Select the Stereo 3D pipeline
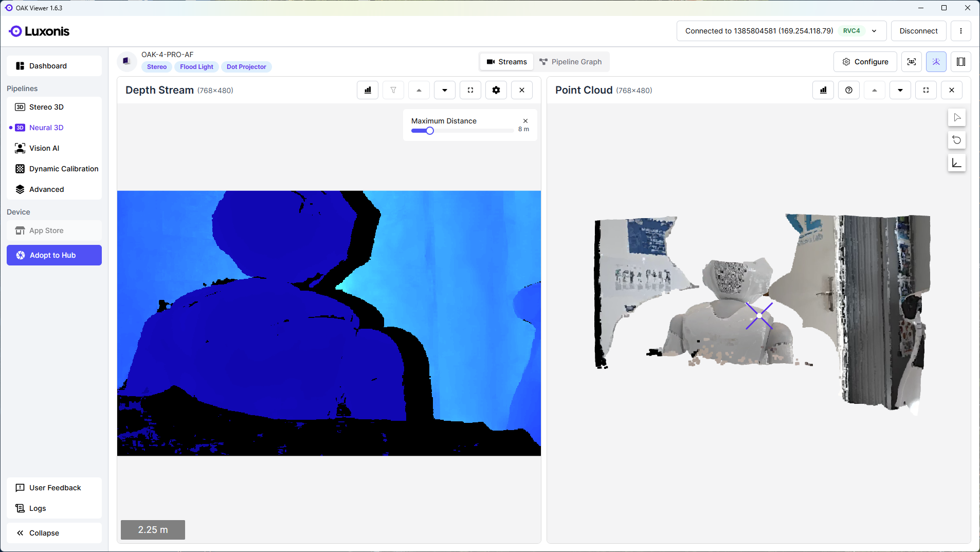The width and height of the screenshot is (980, 552). coord(46,107)
